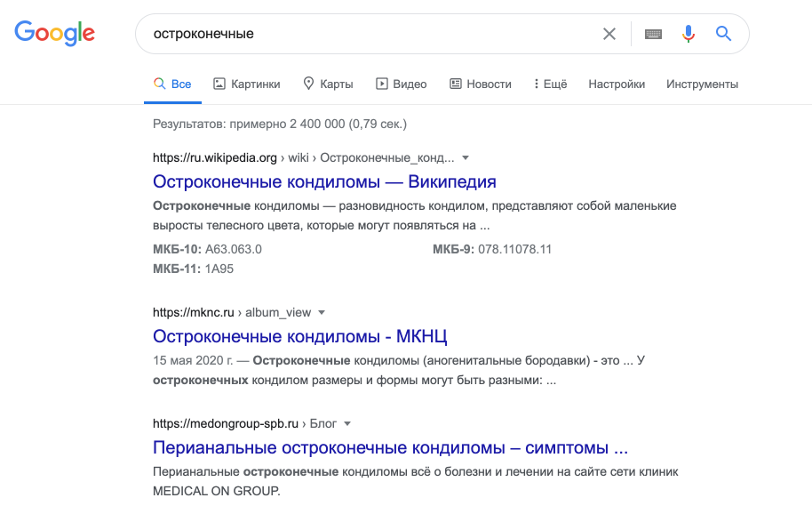812x506 pixels.
Task: Expand dropdown arrow next to Wikipedia URL
Action: tap(466, 157)
